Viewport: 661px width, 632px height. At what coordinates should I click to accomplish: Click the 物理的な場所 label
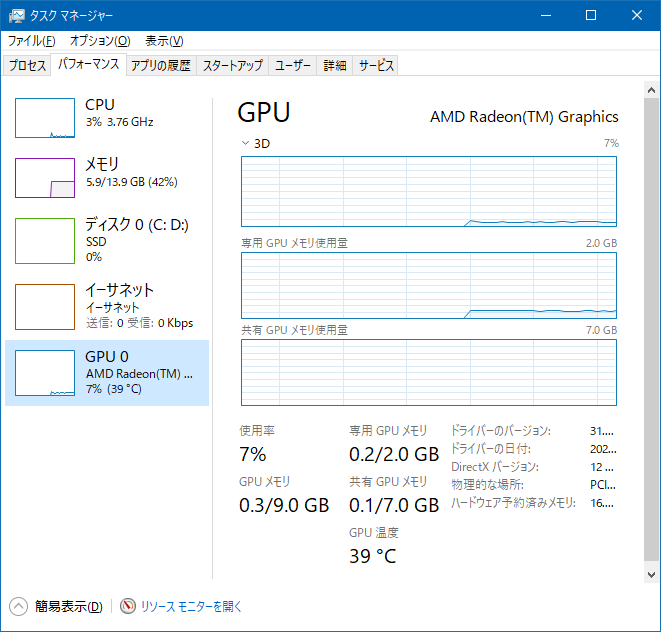point(487,484)
